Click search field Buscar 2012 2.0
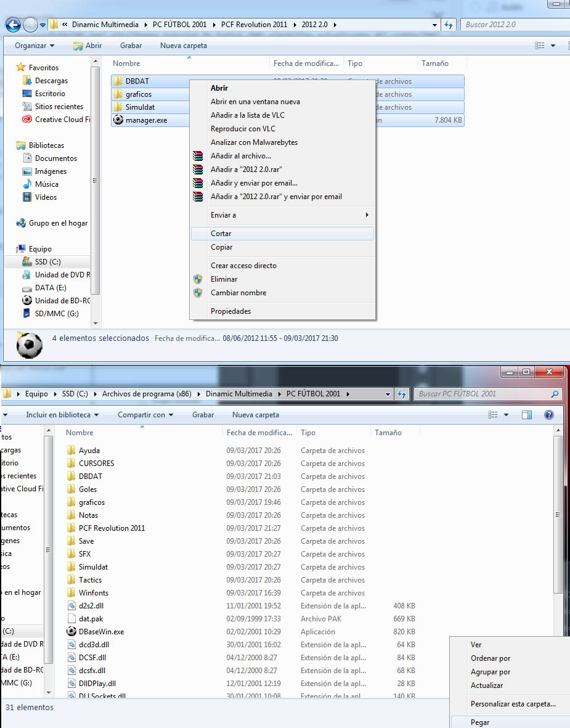The height and width of the screenshot is (728, 570). pos(515,25)
